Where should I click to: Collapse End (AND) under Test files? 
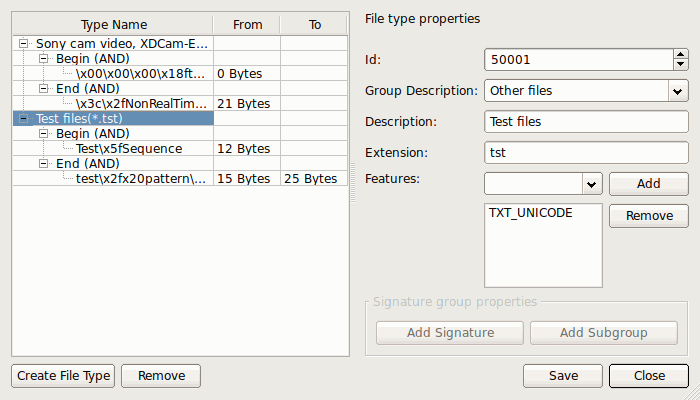(x=43, y=163)
